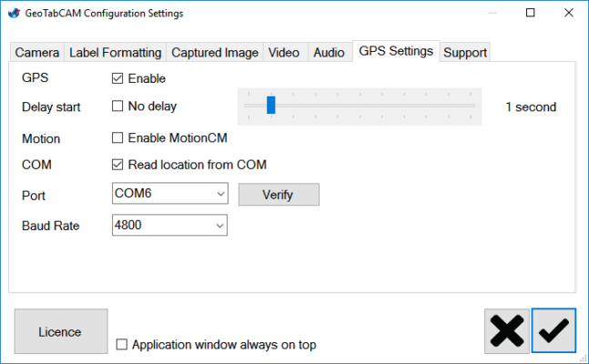Close the Configuration Settings window
The width and height of the screenshot is (589, 364).
pos(566,13)
